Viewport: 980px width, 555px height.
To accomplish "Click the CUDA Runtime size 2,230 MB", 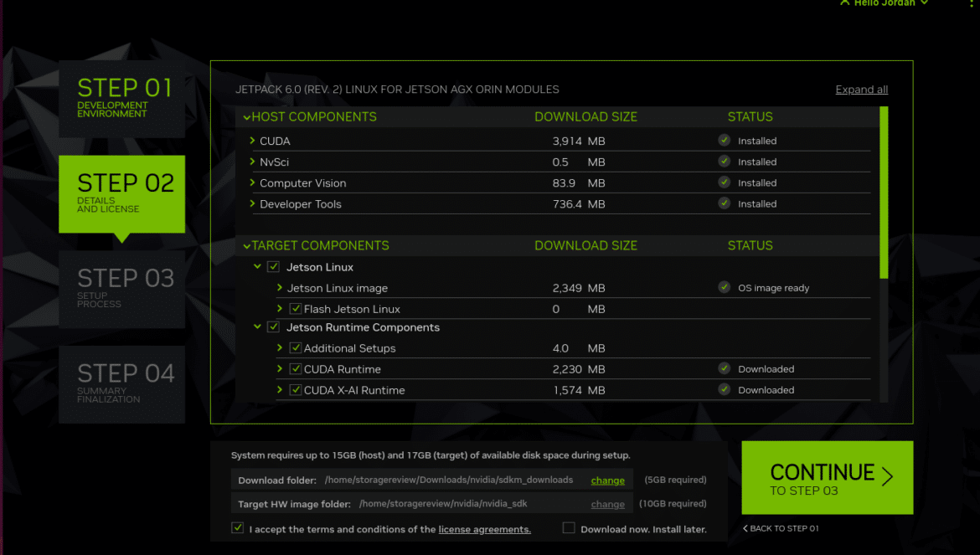I will 579,369.
